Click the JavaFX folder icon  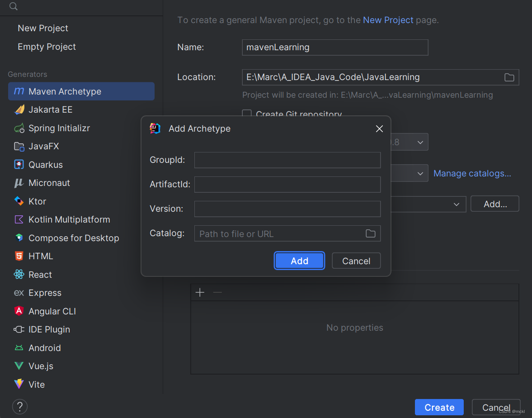(x=19, y=147)
